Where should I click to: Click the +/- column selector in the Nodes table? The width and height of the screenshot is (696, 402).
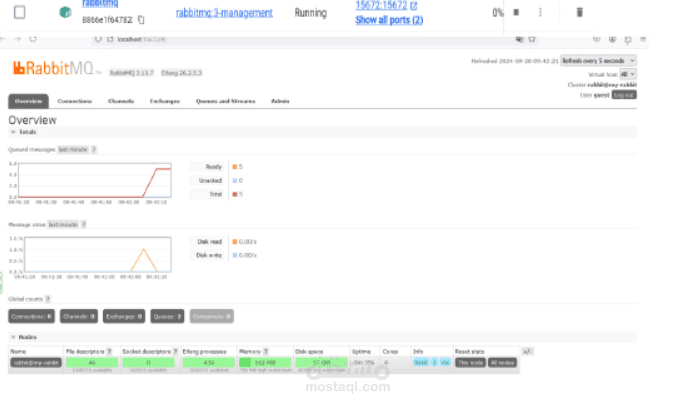point(527,351)
